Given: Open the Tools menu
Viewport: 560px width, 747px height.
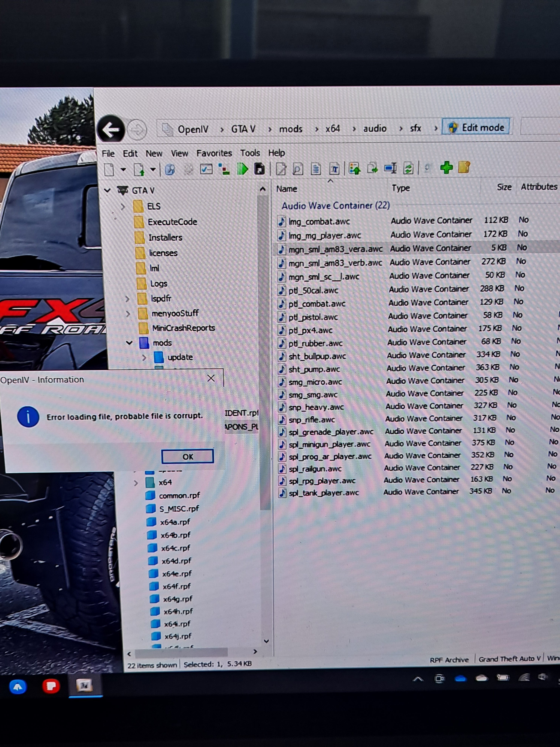Looking at the screenshot, I should [250, 153].
